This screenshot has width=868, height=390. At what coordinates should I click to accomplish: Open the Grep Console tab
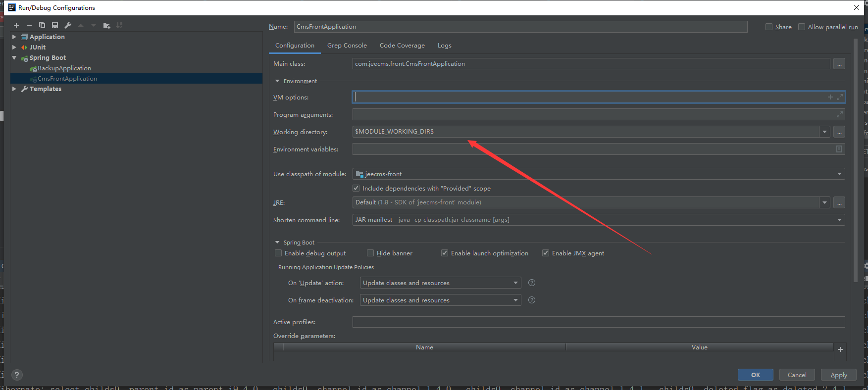tap(347, 46)
